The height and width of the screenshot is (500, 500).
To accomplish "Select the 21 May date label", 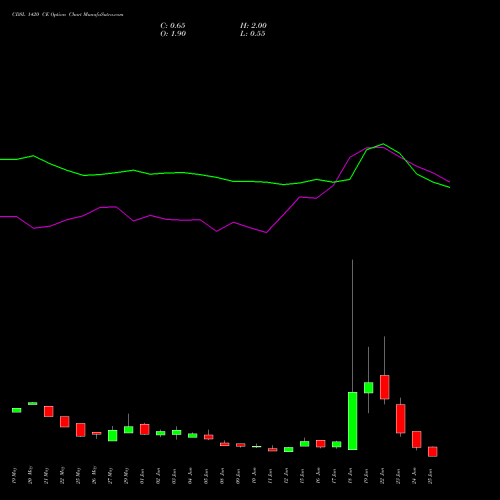I will pos(46,476).
